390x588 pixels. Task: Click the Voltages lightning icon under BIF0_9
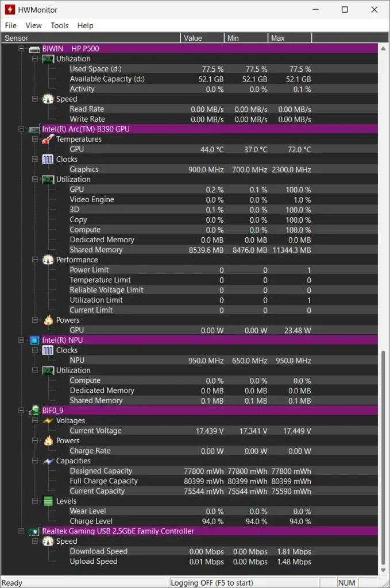click(48, 421)
